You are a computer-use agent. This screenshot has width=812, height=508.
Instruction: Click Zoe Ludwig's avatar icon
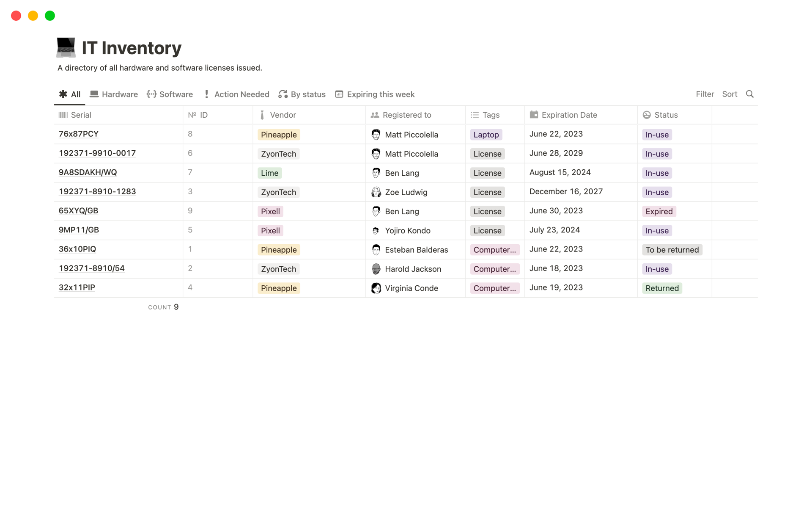pos(376,192)
